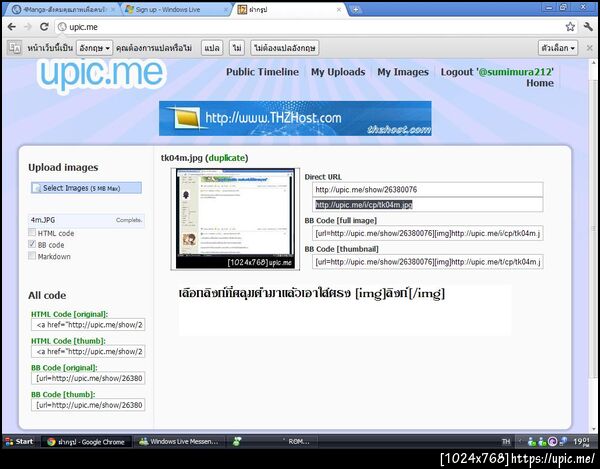Go back with the browser back arrow
Image resolution: width=600 pixels, height=469 pixels.
pos(12,27)
